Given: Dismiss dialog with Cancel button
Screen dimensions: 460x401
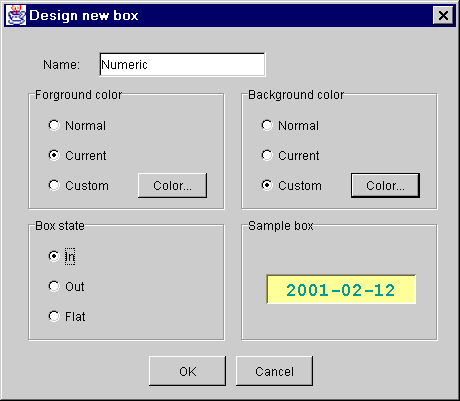Looking at the screenshot, I should point(274,371).
